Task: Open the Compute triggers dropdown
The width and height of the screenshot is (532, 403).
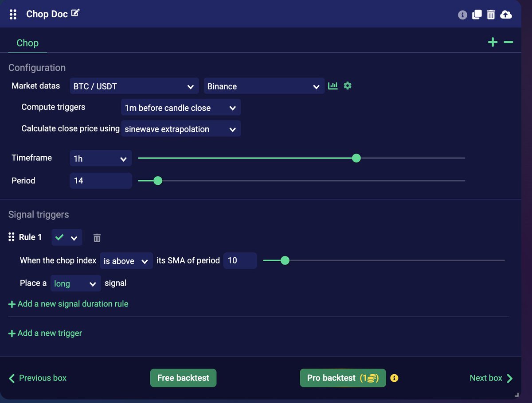Action: coord(181,108)
